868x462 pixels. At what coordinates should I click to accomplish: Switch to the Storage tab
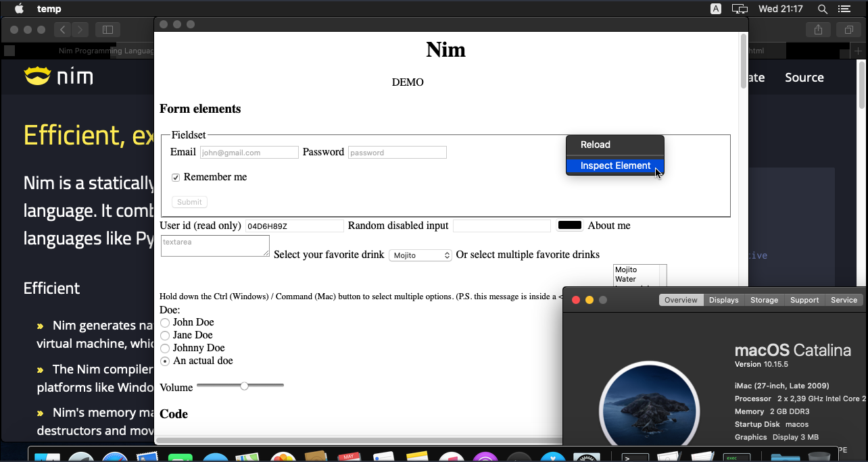764,300
